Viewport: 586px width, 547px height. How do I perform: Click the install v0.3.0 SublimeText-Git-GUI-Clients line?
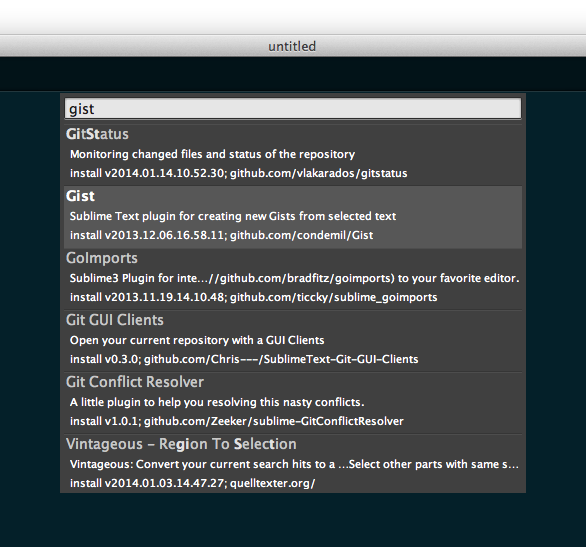click(244, 359)
